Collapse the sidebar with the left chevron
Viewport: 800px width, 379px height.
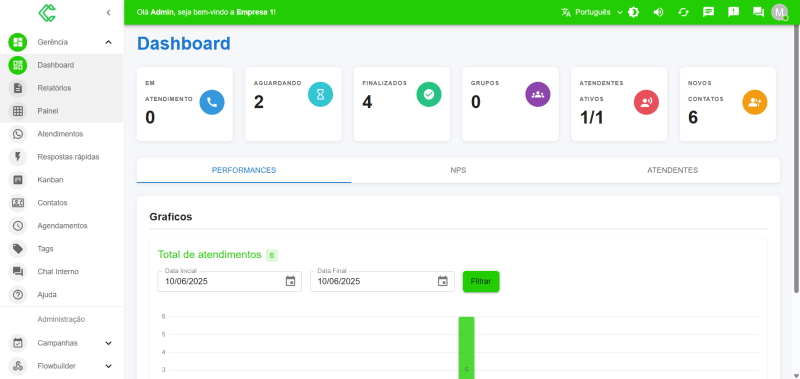(x=108, y=13)
